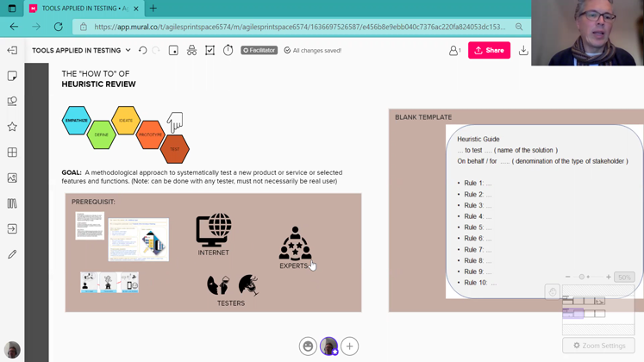Expand the TOOLS APPLIED IN TESTING title dropdown
Viewport: 644px width, 362px height.
[128, 50]
